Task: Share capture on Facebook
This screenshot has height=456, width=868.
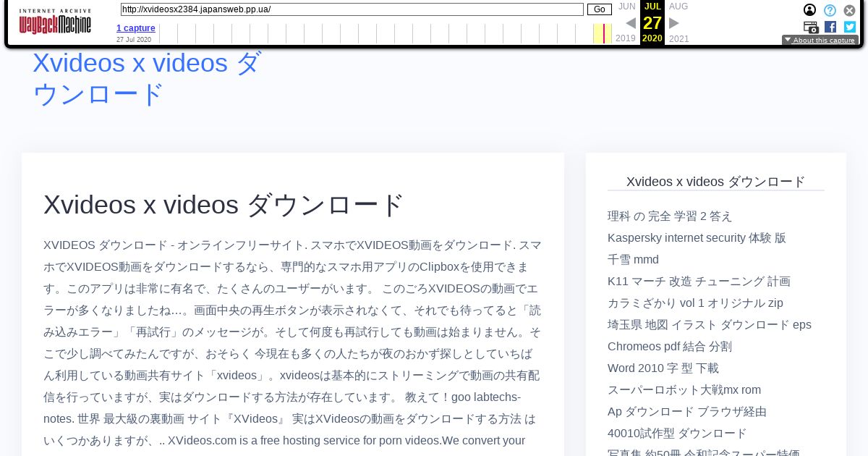Action: (830, 27)
